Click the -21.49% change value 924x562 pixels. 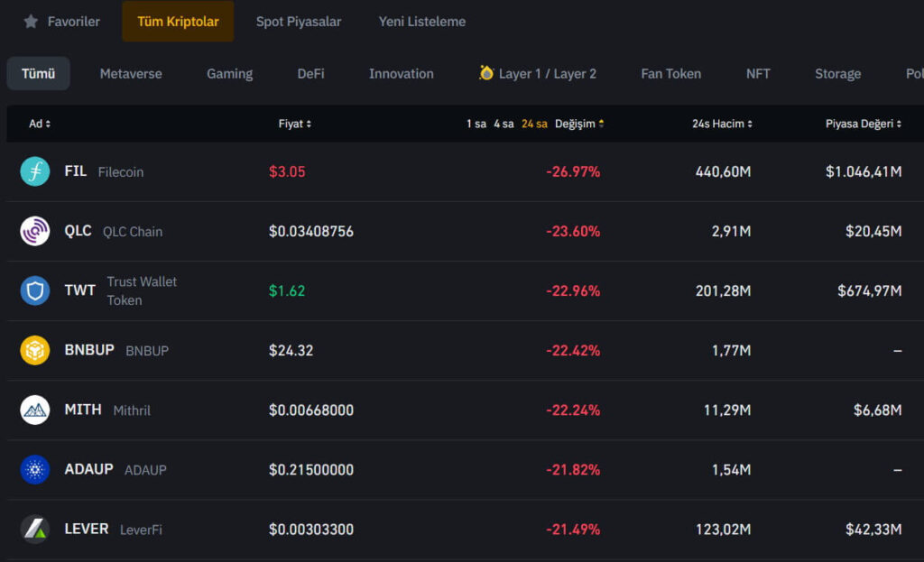coord(573,529)
